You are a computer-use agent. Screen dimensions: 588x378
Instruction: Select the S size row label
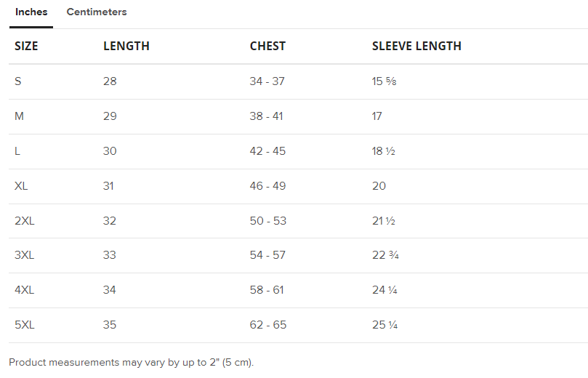(x=18, y=81)
